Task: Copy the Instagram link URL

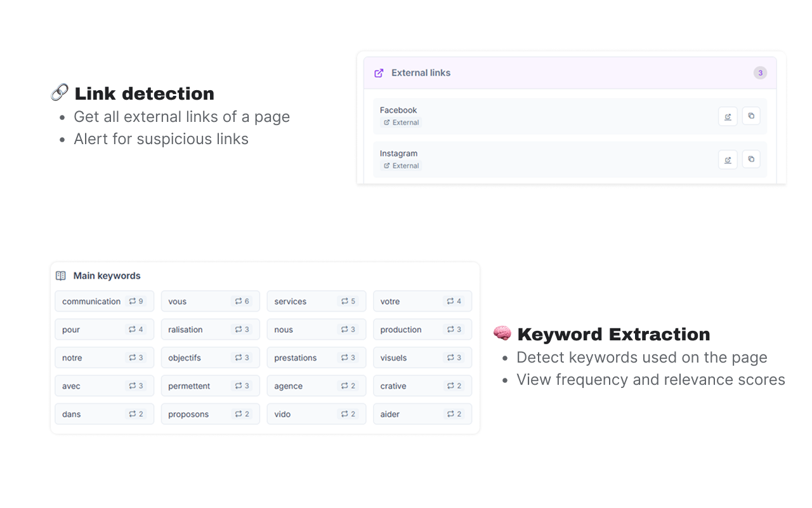Action: [x=751, y=159]
